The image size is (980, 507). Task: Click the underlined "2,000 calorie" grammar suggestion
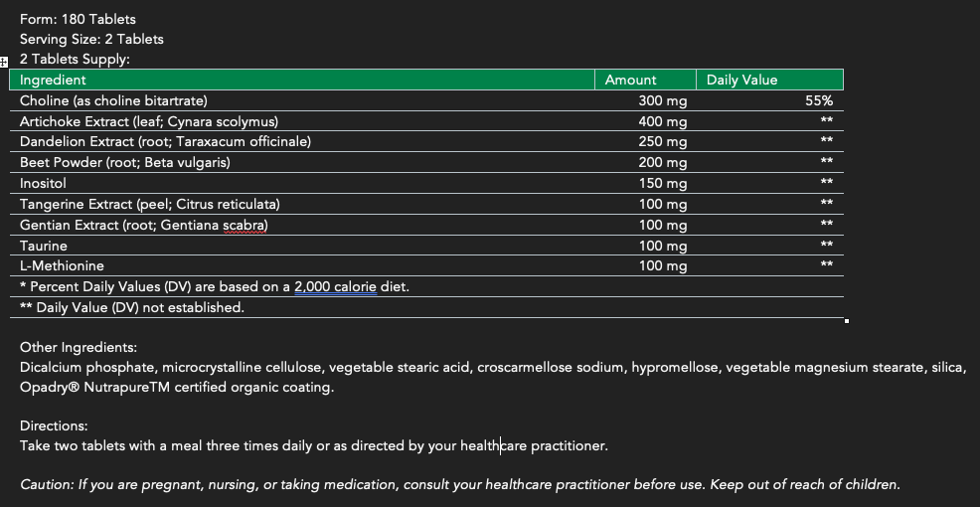335,287
